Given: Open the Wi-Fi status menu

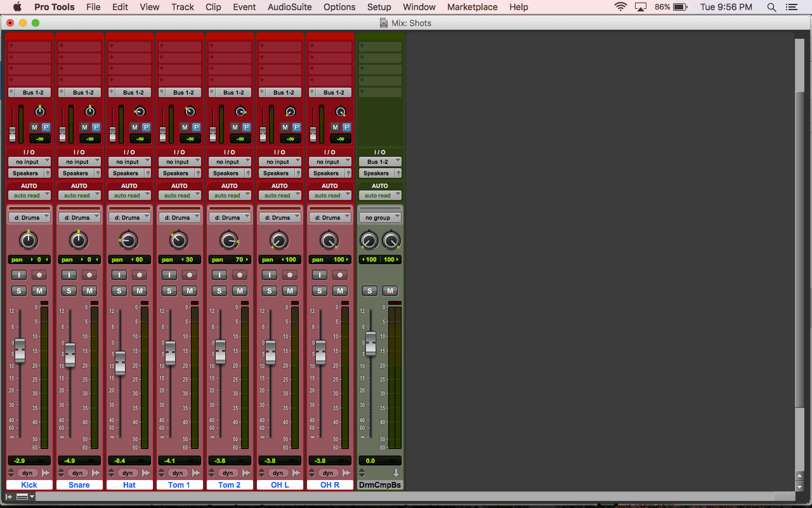Looking at the screenshot, I should pos(620,7).
